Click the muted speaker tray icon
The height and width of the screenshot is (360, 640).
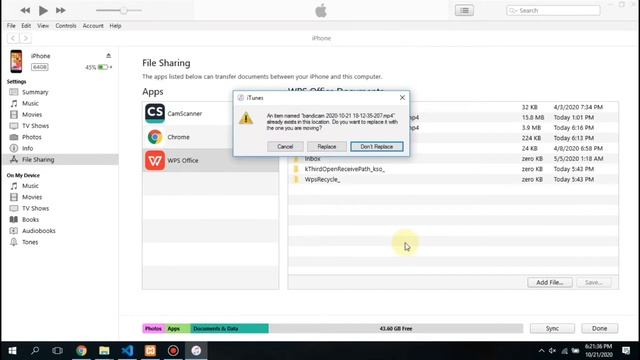(x=552, y=351)
